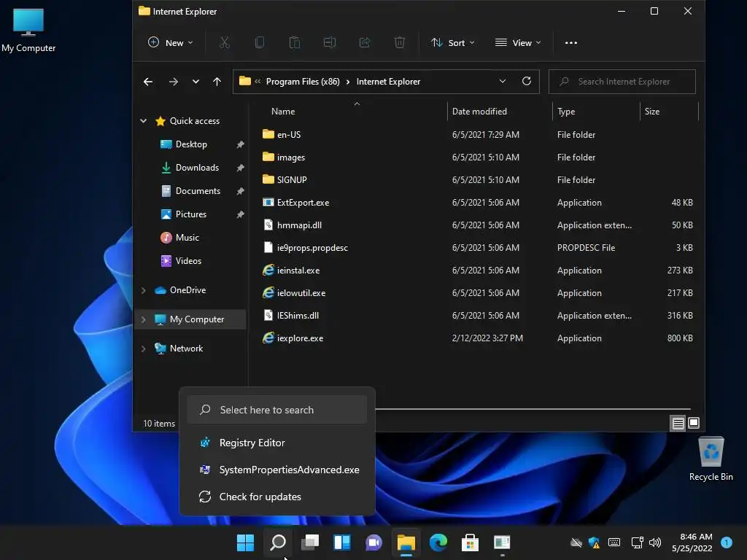Click the Delete trash icon in toolbar
The image size is (747, 560).
point(400,43)
